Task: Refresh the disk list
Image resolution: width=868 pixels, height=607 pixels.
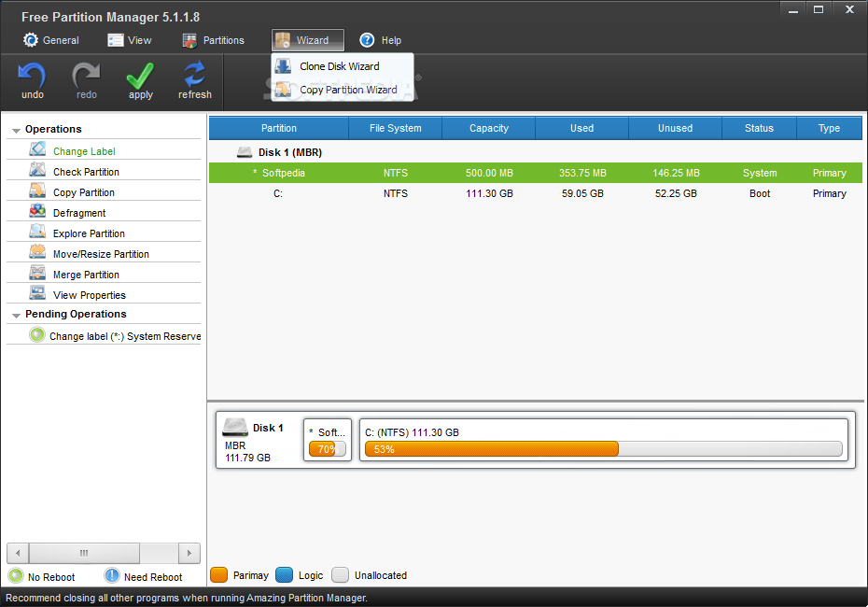Action: (195, 76)
